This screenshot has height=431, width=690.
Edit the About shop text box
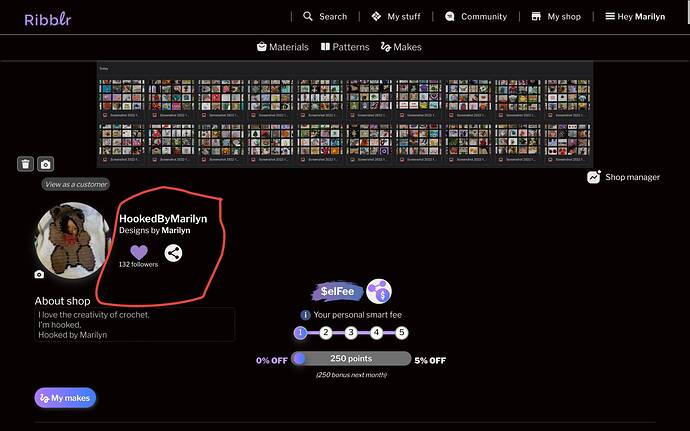coord(135,324)
